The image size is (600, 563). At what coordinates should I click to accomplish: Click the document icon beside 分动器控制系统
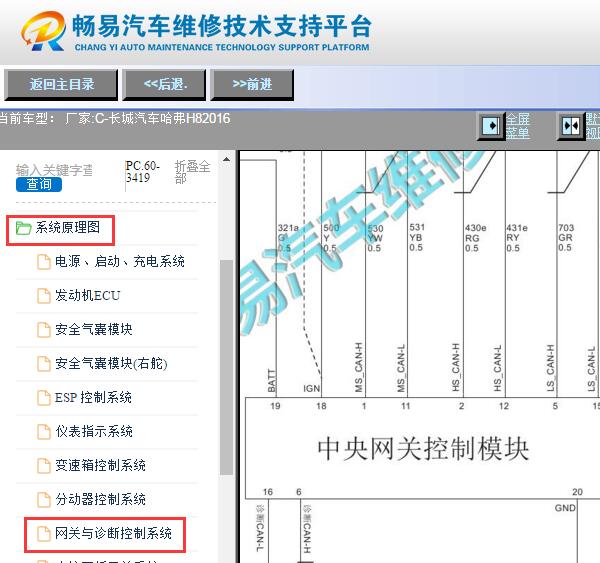(x=44, y=499)
